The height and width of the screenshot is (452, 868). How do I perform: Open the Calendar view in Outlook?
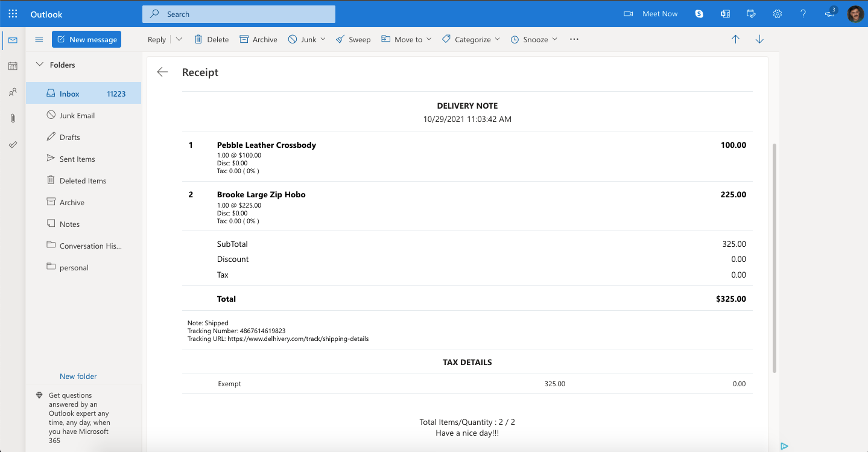point(12,66)
